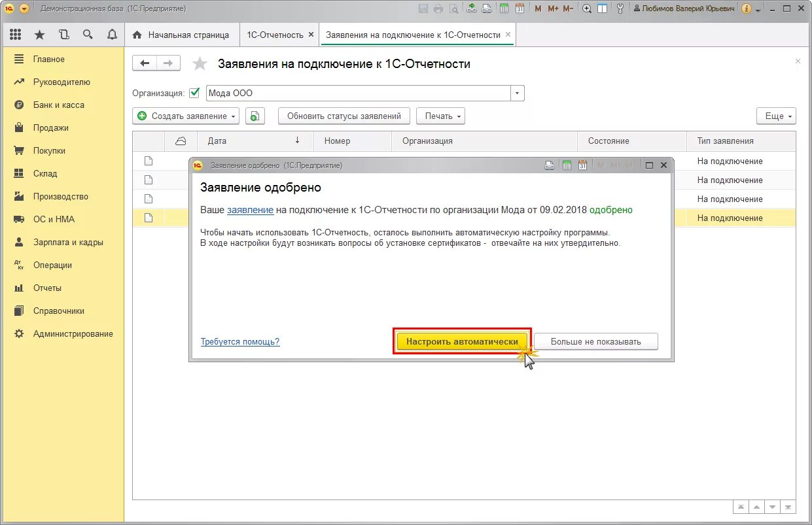This screenshot has height=525, width=812.
Task: Click user name Любимов Валерий Юрьевич
Action: (x=684, y=8)
